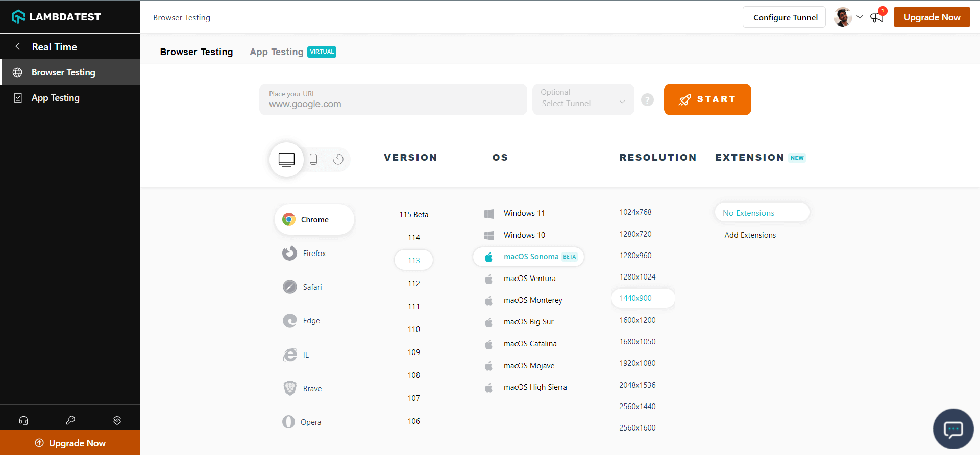Screen dimensions: 980x455
Task: Select macOS Catalina as the OS
Action: (521, 344)
